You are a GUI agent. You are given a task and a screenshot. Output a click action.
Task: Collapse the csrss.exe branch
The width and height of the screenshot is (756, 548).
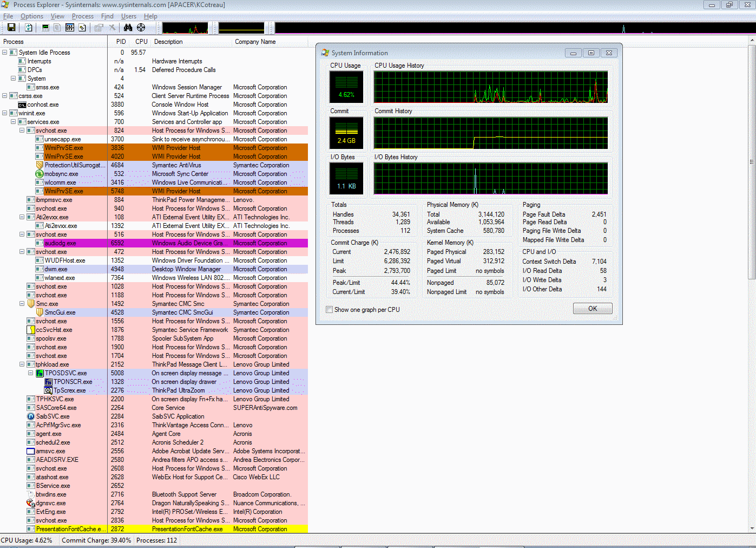coord(4,96)
